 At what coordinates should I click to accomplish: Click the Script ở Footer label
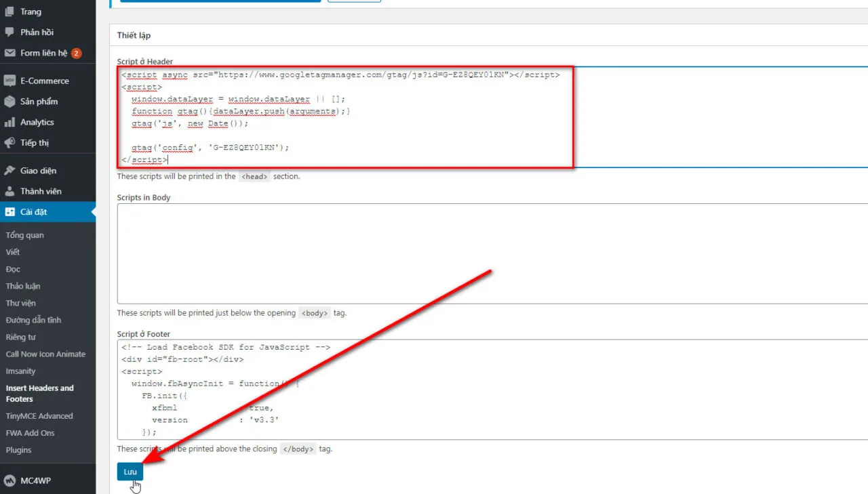144,334
